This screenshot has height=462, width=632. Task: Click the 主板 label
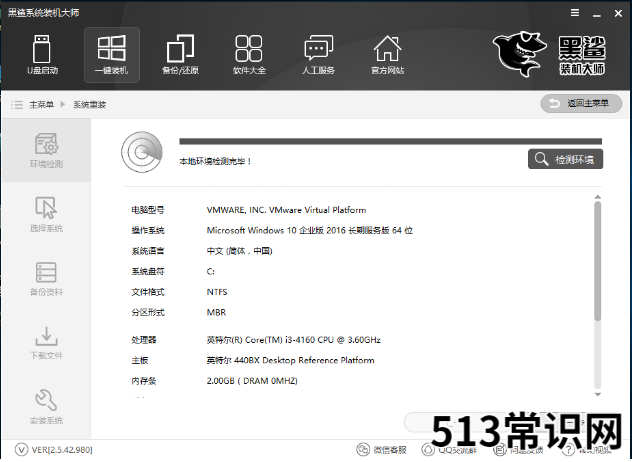139,360
